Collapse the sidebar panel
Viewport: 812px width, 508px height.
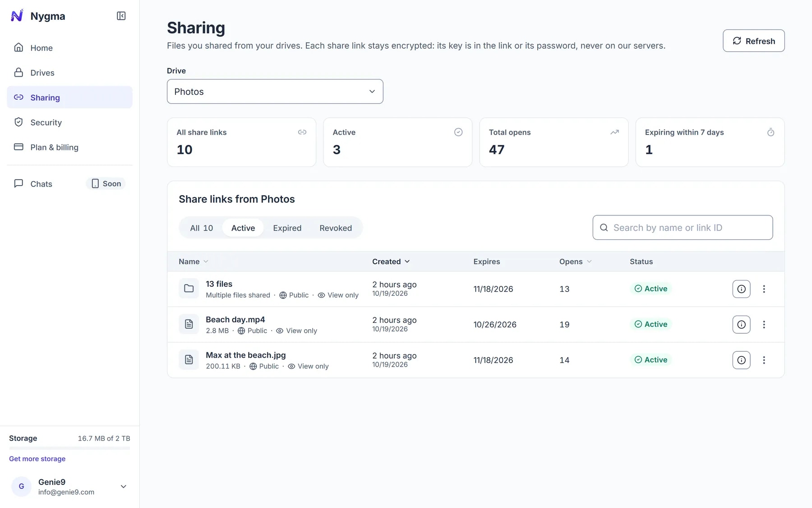click(121, 16)
